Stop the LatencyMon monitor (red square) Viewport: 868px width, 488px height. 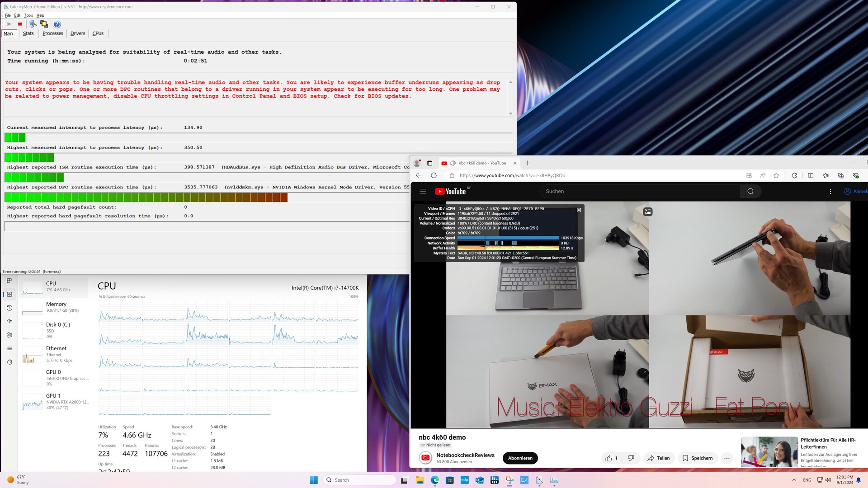point(20,24)
